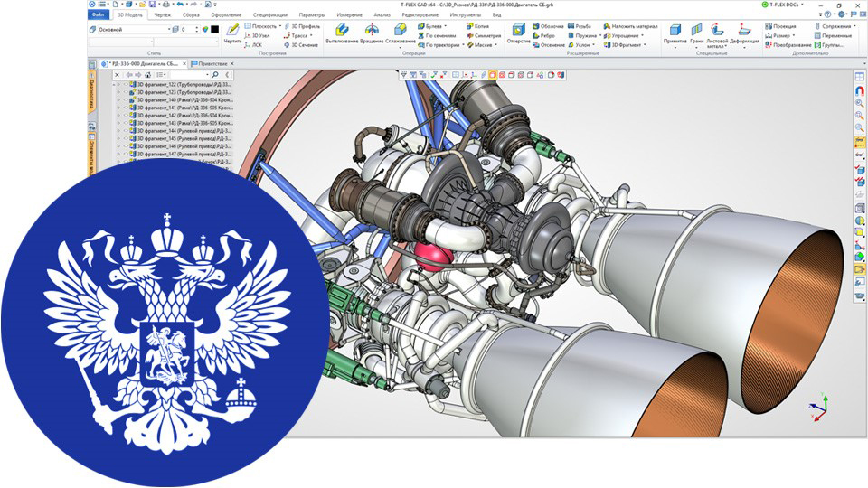Click Наложить материал tool
The height and width of the screenshot is (488, 868).
point(630,26)
